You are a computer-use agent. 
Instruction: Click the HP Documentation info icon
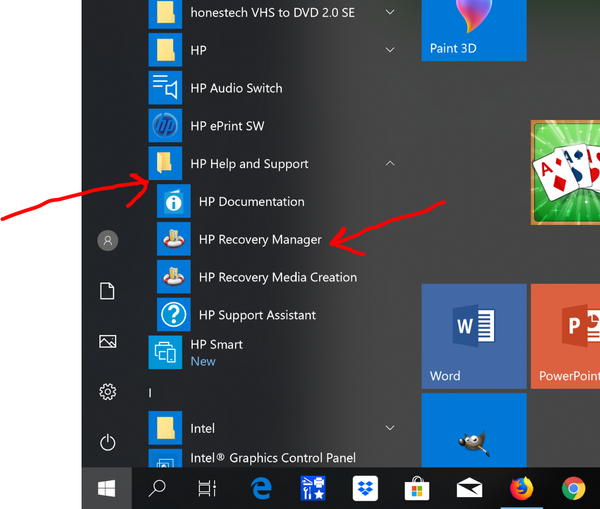tap(174, 201)
